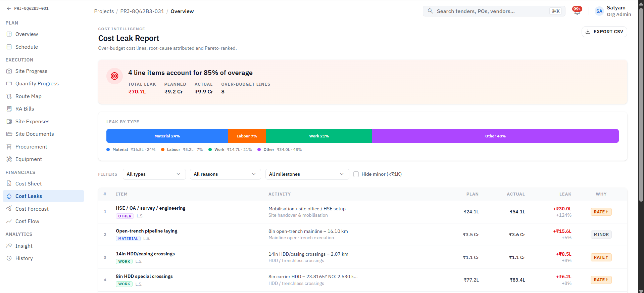Screen dimensions: 644x293
Task: Click the Quantity Progress ruler icon
Action: [9, 84]
